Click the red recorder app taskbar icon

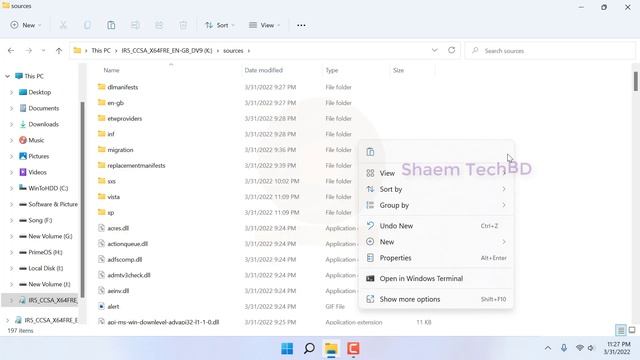tap(353, 349)
